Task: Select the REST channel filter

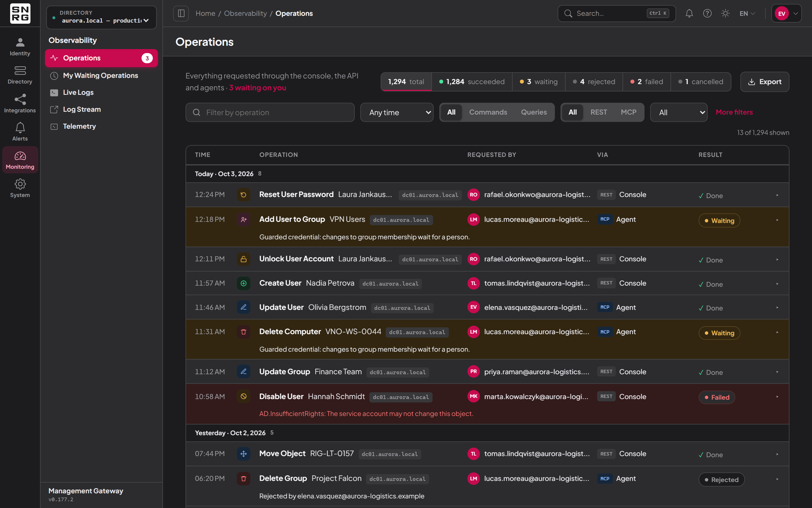Action: coord(599,112)
